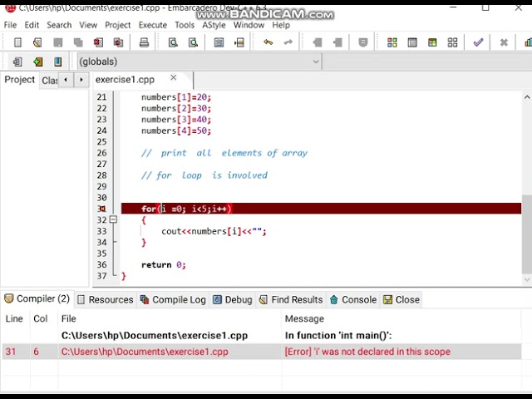The height and width of the screenshot is (399, 532).
Task: Switch to the Console bottom tab
Action: 353,299
